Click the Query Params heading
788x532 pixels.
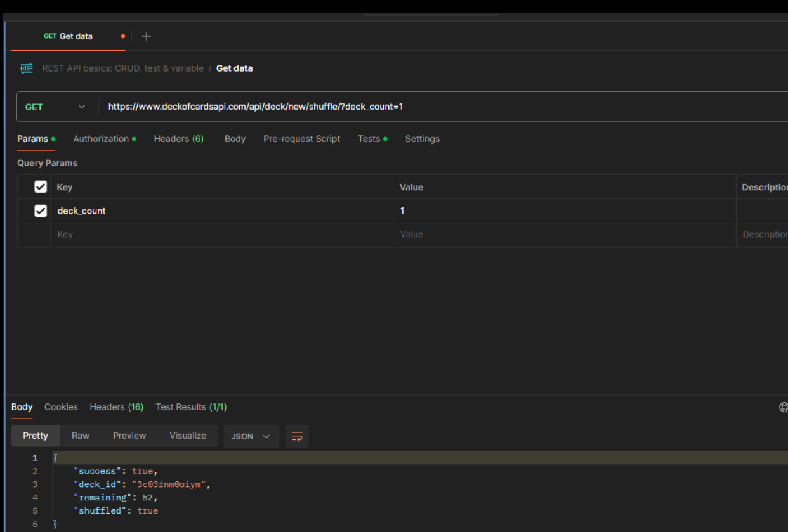pos(47,163)
